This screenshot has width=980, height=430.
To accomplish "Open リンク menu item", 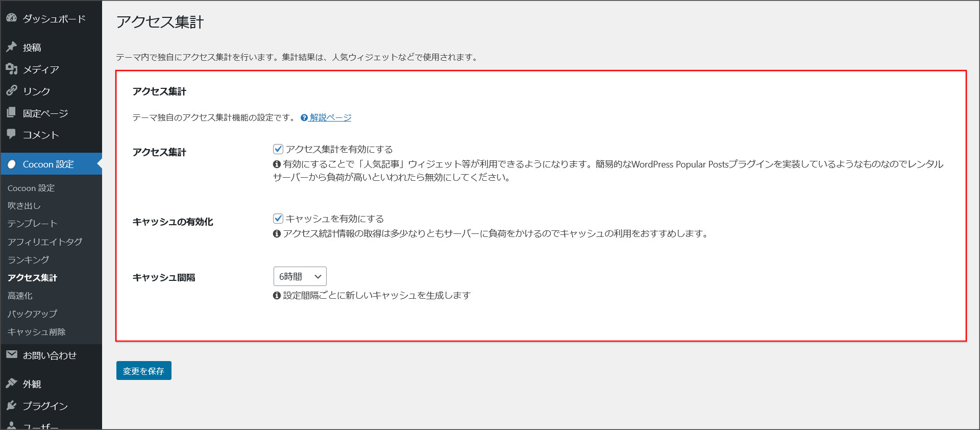I will (x=51, y=91).
